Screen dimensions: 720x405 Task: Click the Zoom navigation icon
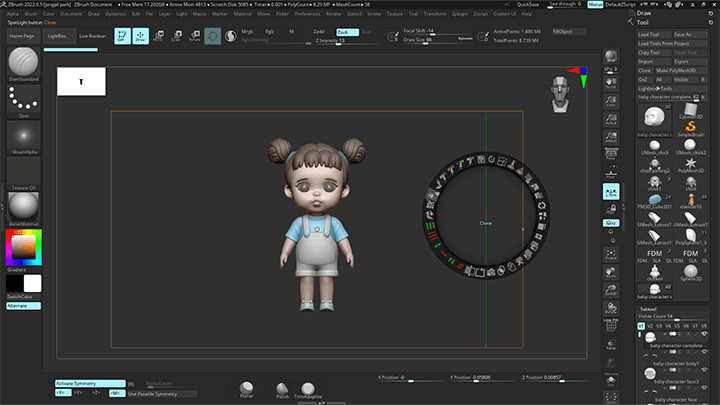pos(611,101)
